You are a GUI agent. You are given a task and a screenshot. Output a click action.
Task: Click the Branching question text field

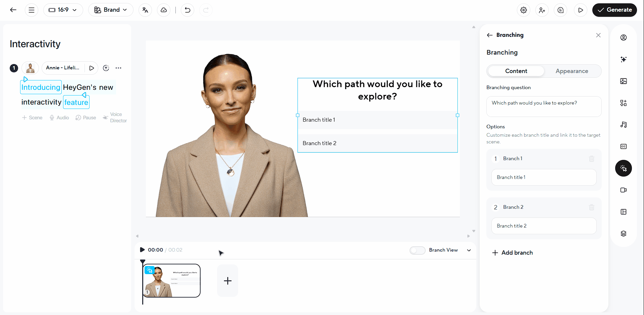pyautogui.click(x=543, y=107)
